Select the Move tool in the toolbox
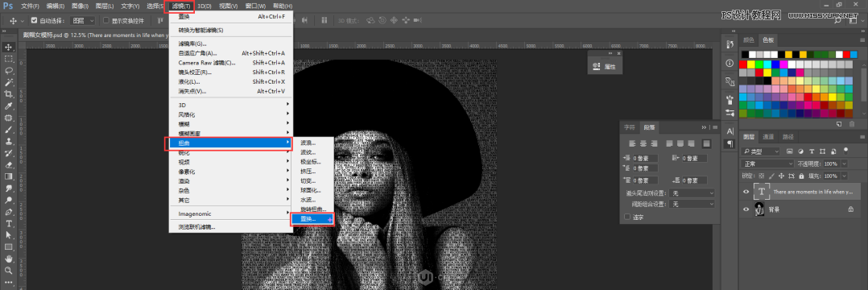 pos(9,47)
